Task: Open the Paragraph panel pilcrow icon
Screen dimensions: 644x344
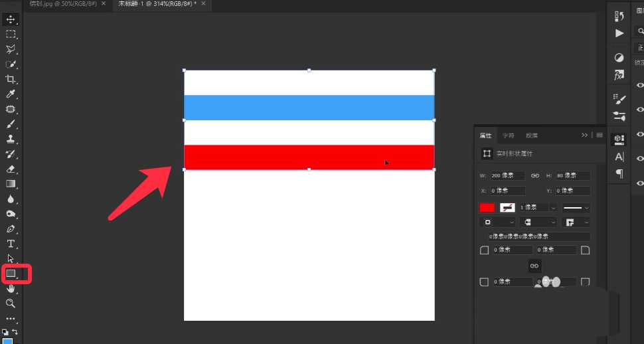Action: 619,174
